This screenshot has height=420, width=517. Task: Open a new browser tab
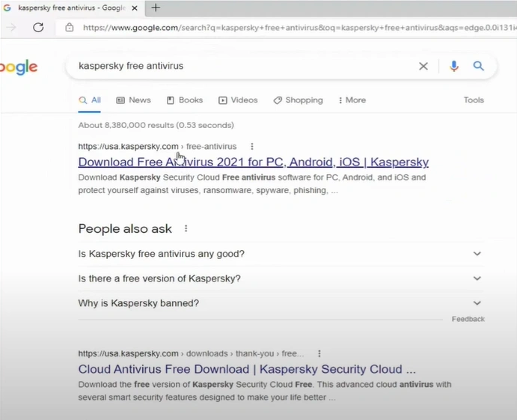[x=156, y=7]
